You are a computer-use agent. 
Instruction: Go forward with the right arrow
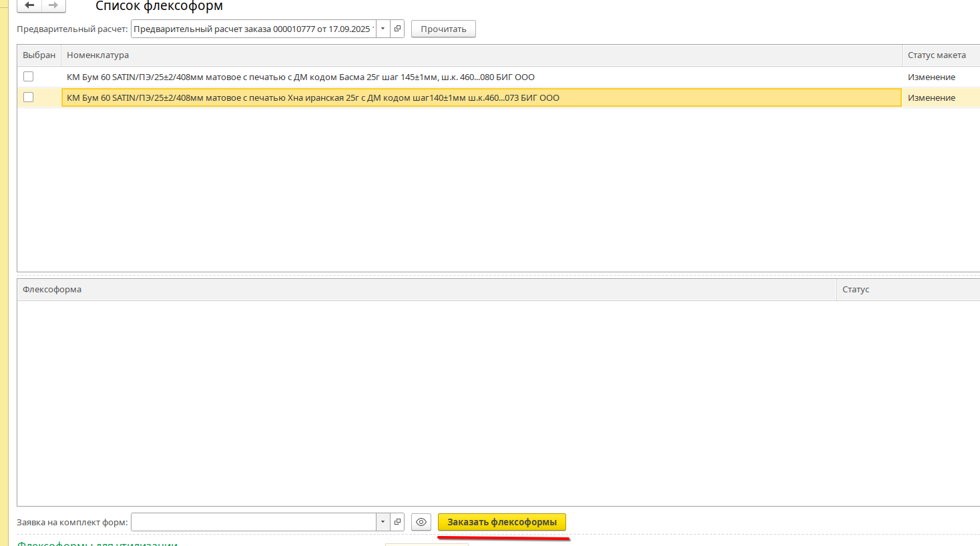53,5
